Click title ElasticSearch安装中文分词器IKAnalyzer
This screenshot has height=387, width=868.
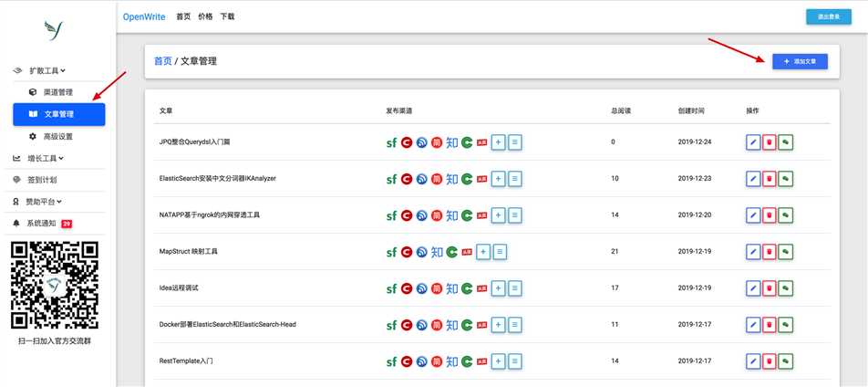pyautogui.click(x=218, y=179)
